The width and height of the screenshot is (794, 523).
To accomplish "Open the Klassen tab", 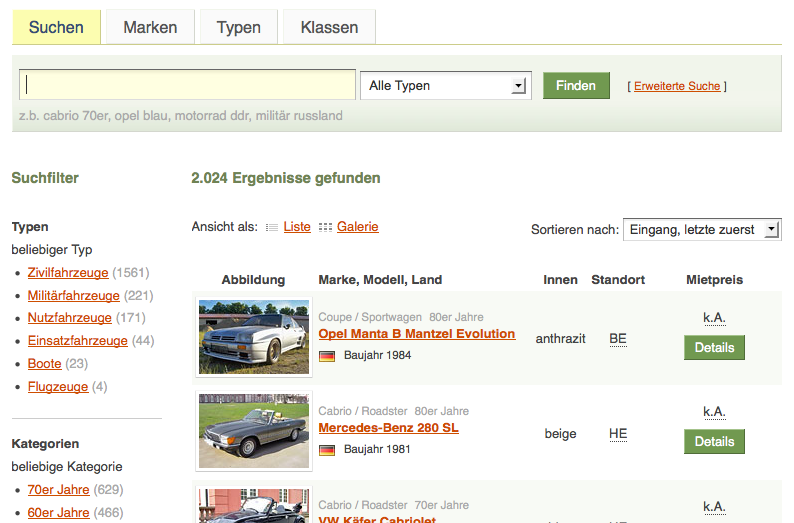I will [x=329, y=27].
